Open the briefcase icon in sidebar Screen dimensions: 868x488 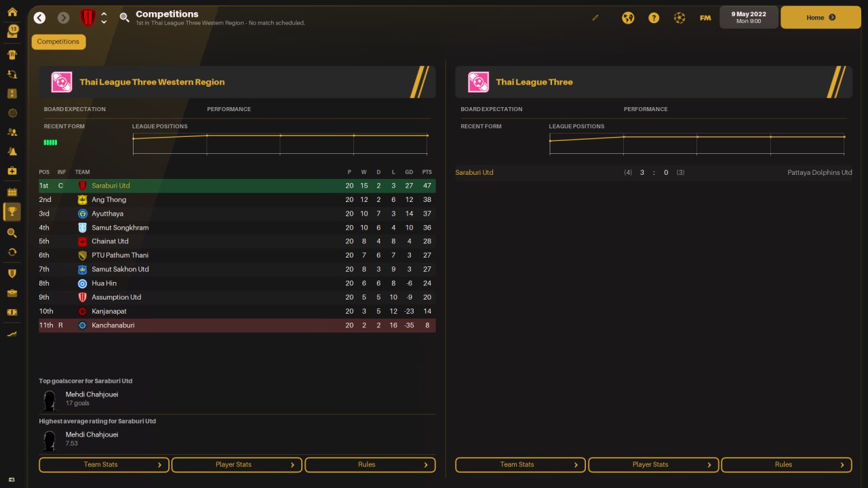[x=12, y=293]
